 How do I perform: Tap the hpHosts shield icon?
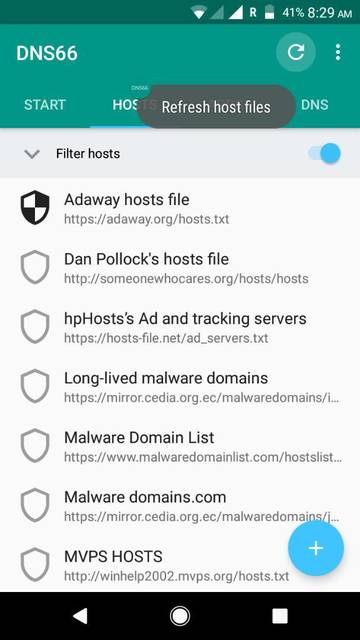[35, 327]
